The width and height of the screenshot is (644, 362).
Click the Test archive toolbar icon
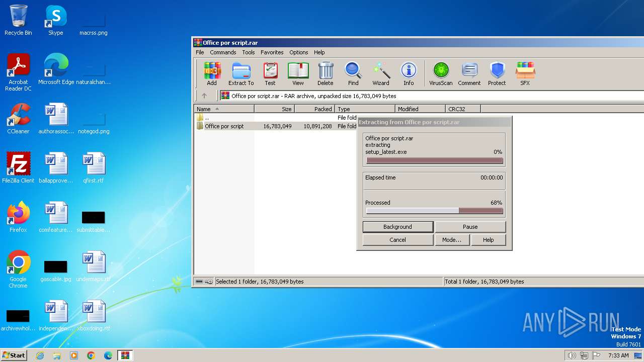[x=270, y=74]
